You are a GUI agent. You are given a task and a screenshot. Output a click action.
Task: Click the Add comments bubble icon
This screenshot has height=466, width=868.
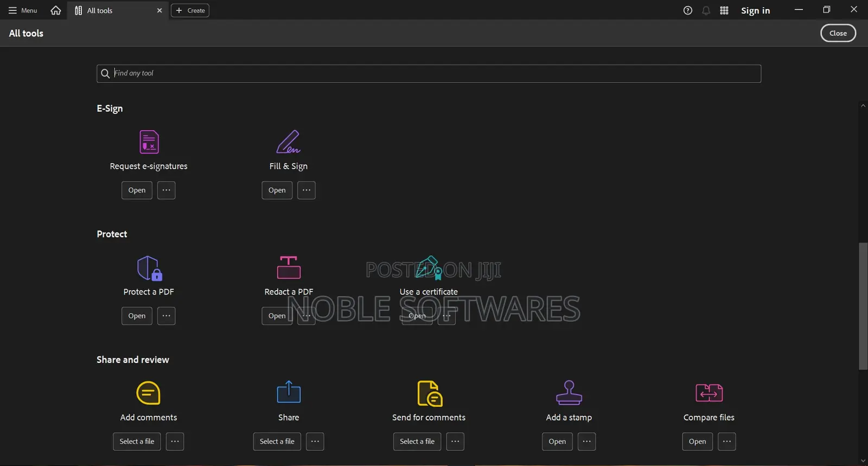coord(149,393)
